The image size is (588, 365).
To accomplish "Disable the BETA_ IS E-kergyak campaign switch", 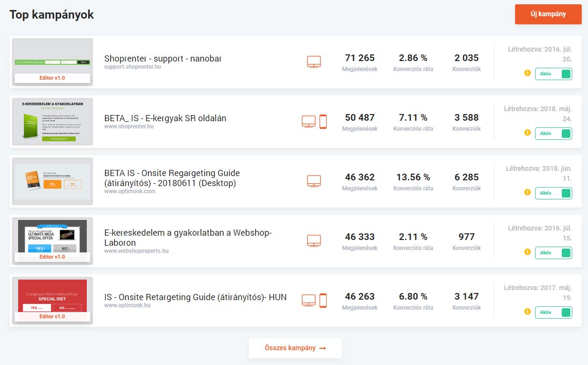I will 553,134.
